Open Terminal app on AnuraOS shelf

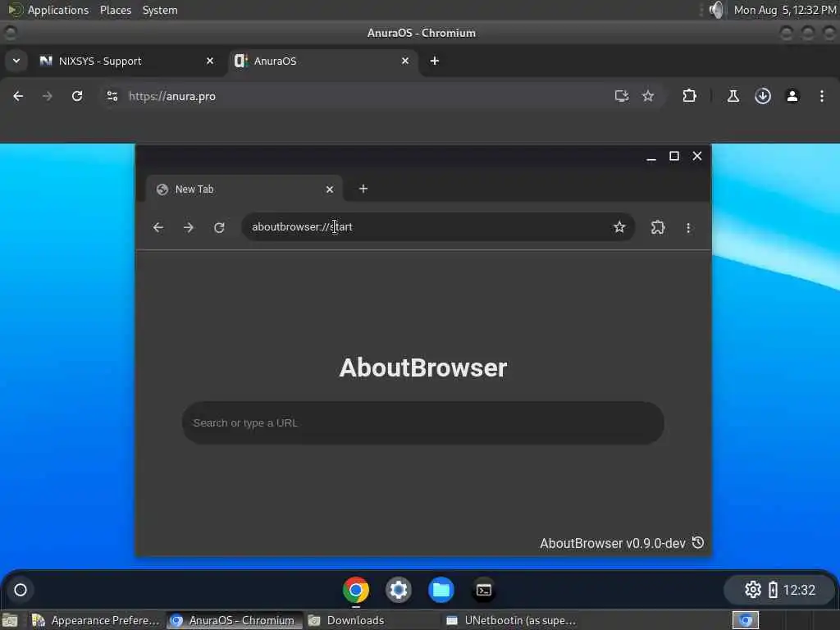click(x=484, y=590)
